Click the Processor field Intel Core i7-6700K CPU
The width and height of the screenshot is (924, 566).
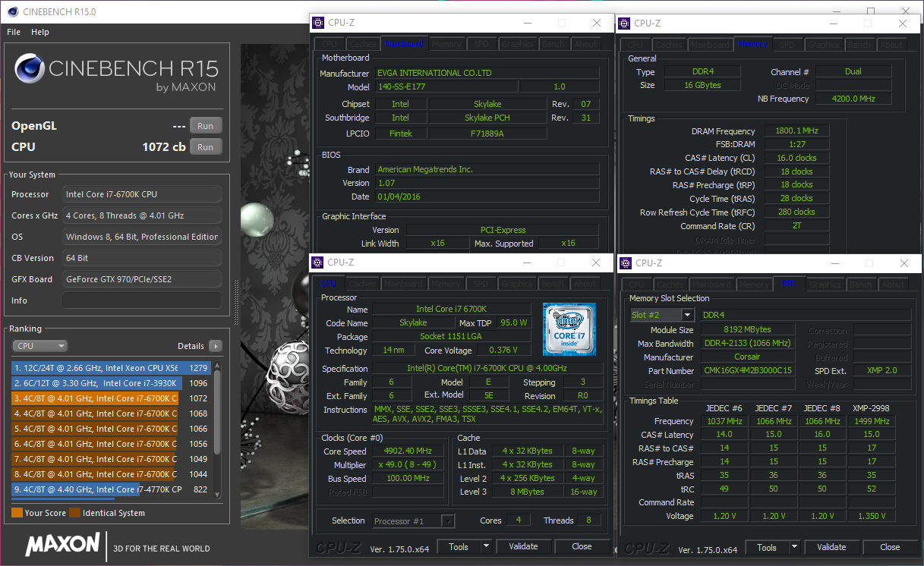[x=142, y=194]
